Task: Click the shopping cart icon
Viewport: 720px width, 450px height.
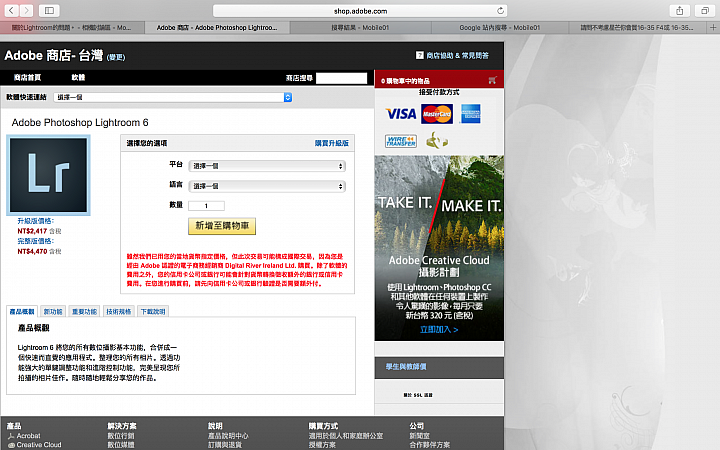Action: [492, 81]
